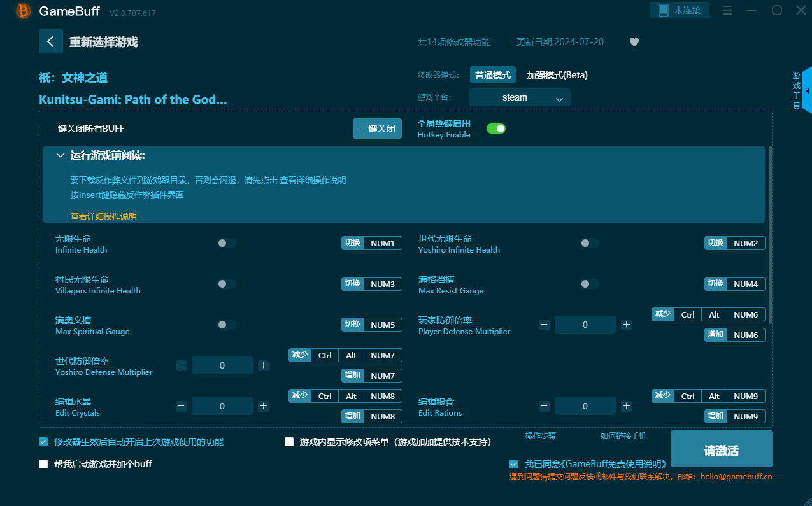The height and width of the screenshot is (506, 812).
Task: Click the back arrow to reselect game
Action: click(x=50, y=41)
